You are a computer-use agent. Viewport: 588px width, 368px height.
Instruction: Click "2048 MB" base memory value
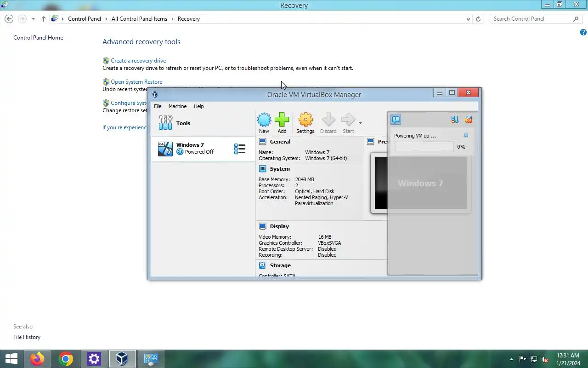tap(305, 179)
